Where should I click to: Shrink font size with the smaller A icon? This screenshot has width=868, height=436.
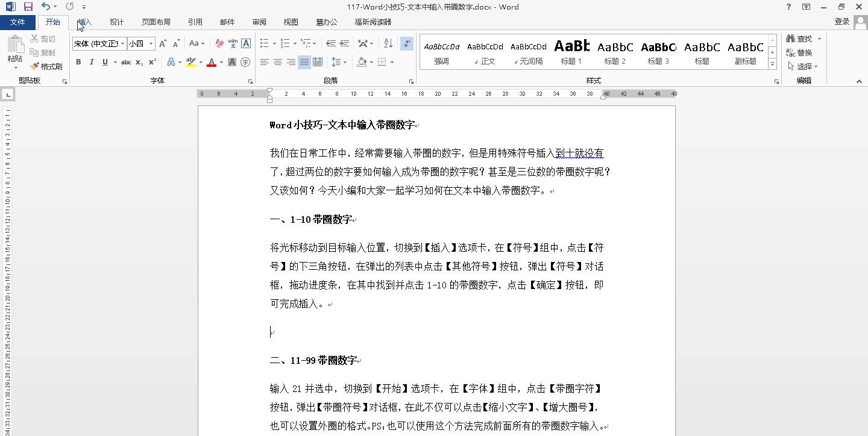176,43
